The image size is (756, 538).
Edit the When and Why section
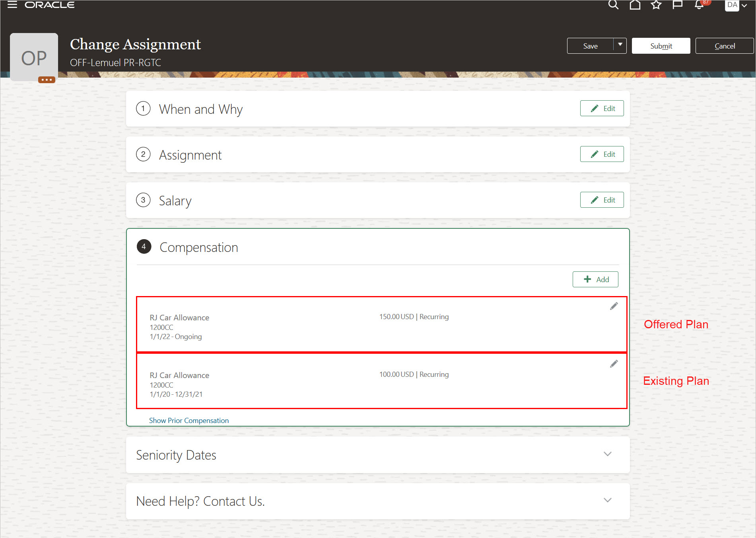(x=602, y=108)
